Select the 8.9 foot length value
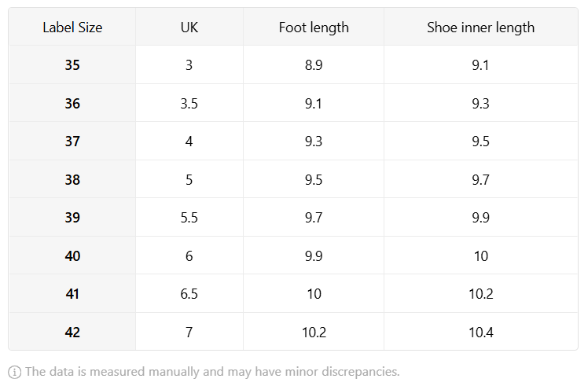Screen dimensions: 588x386 (314, 65)
